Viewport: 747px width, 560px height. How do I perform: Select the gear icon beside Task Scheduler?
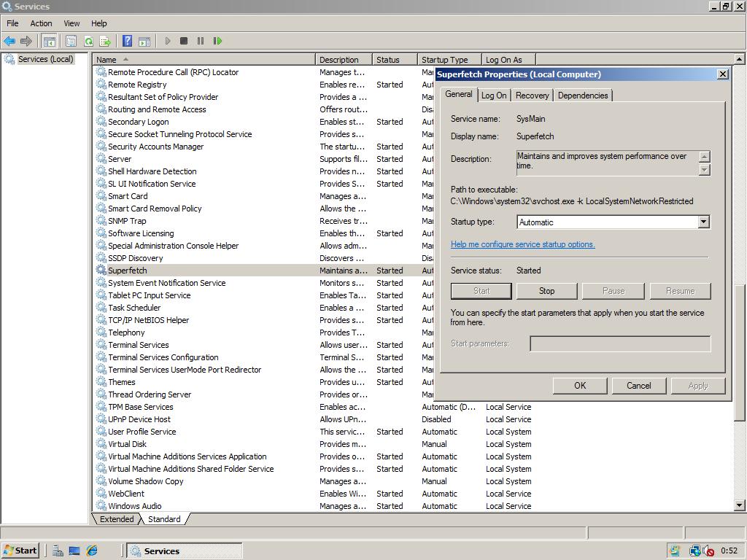(x=101, y=307)
